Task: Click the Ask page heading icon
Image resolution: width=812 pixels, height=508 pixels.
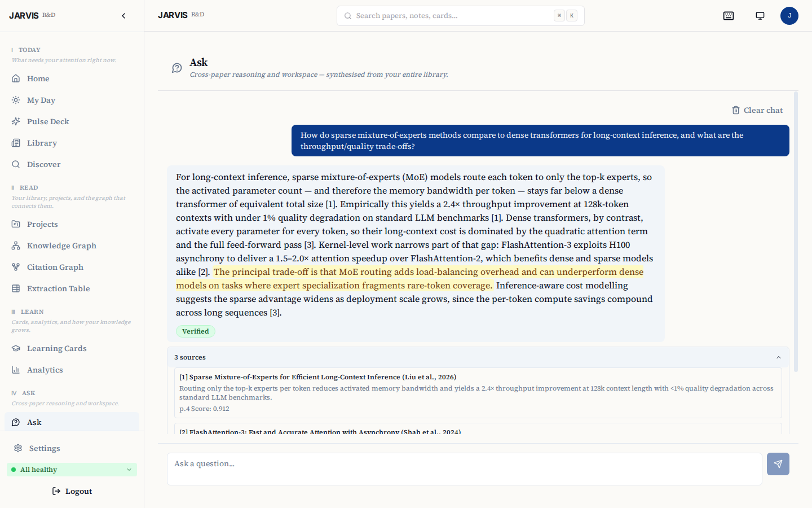Action: point(177,68)
